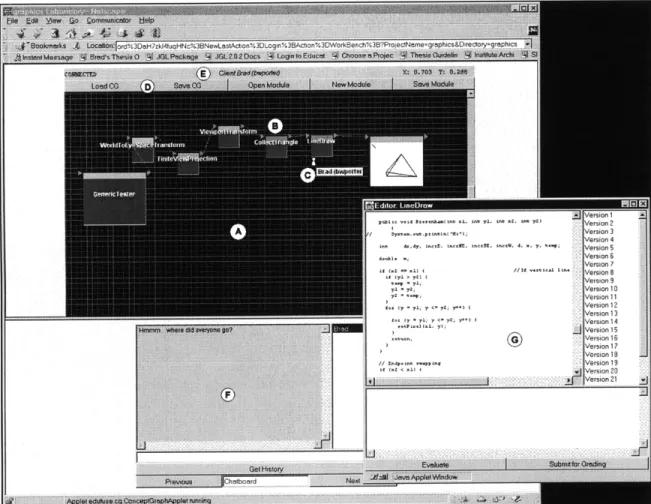Viewport: 651px width, 504px height.
Task: Click the Get History button
Action: coord(266,469)
